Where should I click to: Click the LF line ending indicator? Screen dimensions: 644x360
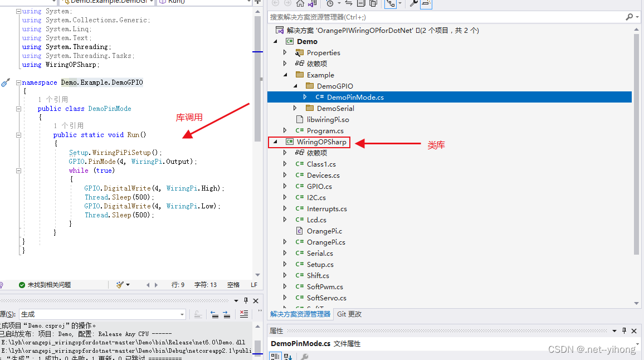pyautogui.click(x=254, y=285)
